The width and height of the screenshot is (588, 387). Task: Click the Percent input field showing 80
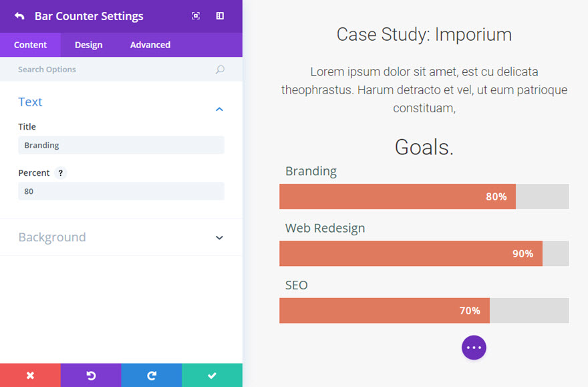tap(121, 191)
